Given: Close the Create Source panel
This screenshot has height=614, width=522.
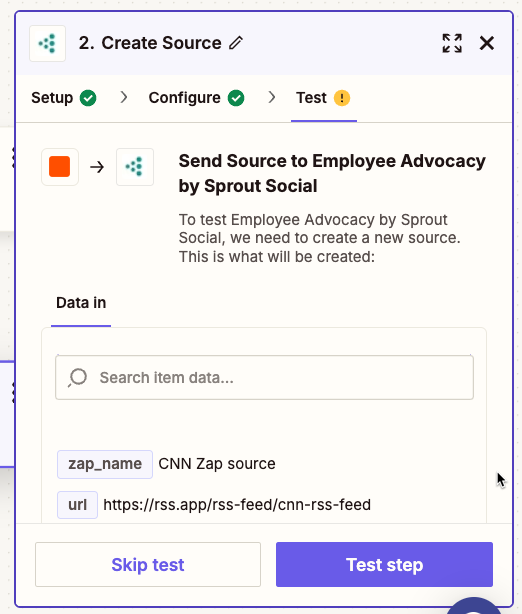Looking at the screenshot, I should pyautogui.click(x=487, y=43).
